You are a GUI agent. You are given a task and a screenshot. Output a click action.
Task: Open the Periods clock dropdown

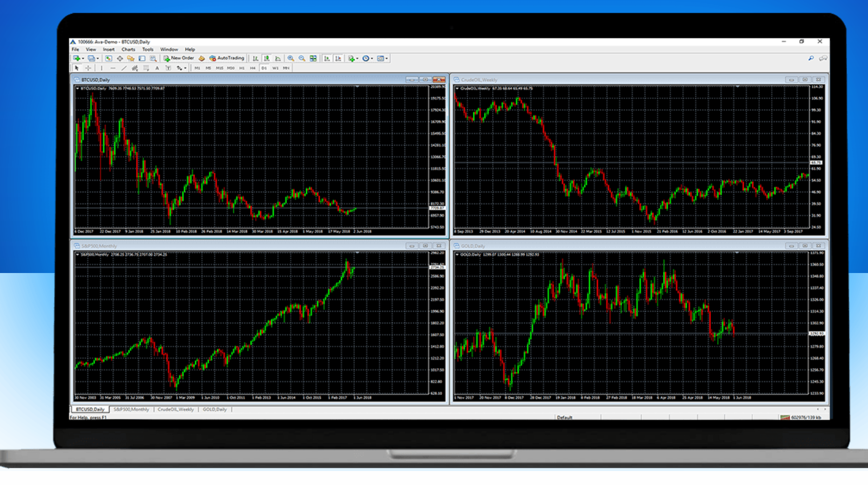(368, 58)
